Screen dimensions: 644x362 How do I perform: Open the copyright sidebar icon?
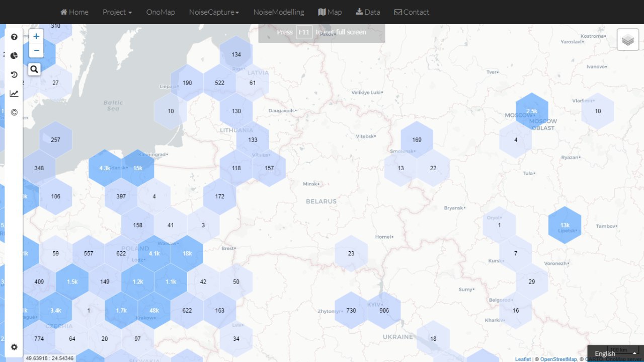click(14, 112)
